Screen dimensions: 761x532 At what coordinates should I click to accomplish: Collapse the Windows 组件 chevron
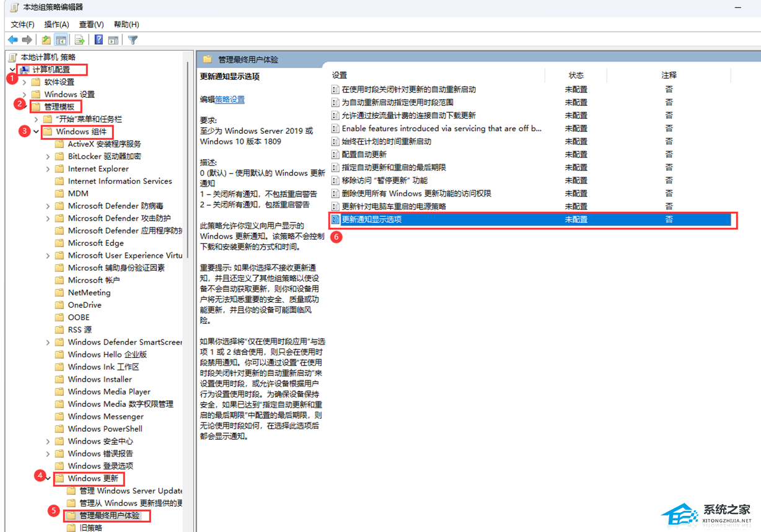pyautogui.click(x=36, y=131)
